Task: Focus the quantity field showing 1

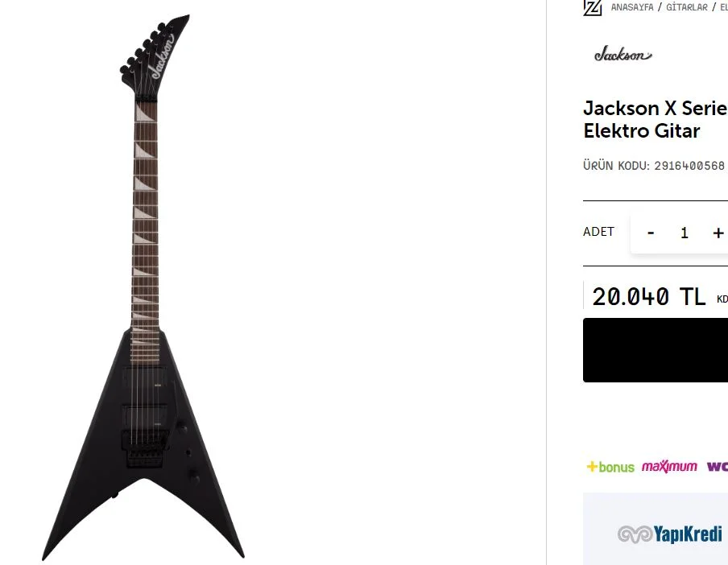Action: [685, 233]
